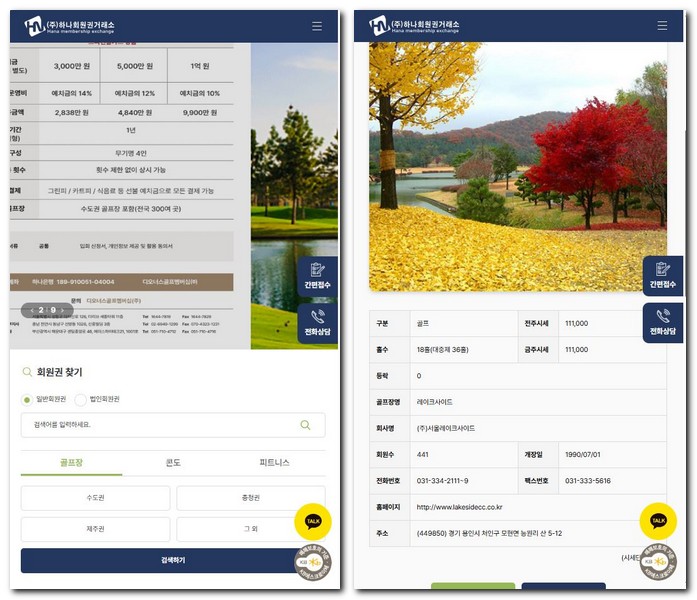This screenshot has height=600, width=697.
Task: Choose the 제주권 region button
Action: 95,530
